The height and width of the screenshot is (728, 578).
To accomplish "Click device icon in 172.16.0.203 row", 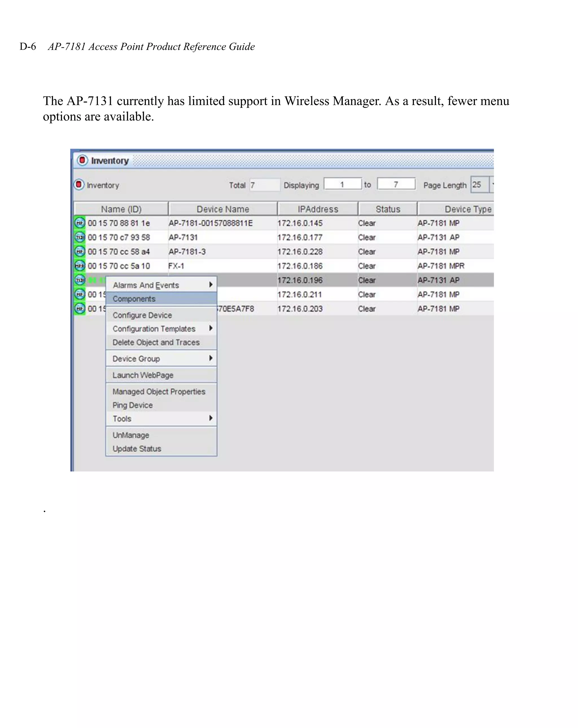I will 80,308.
